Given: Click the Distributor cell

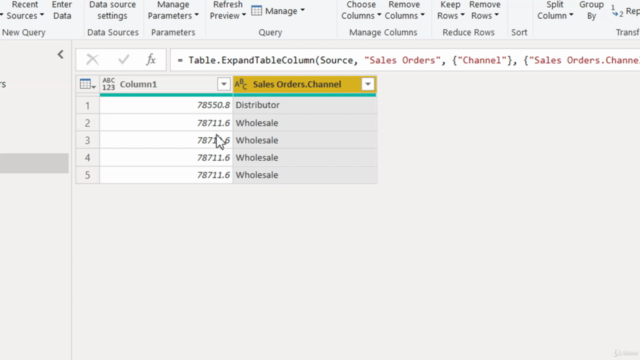Looking at the screenshot, I should pos(304,105).
